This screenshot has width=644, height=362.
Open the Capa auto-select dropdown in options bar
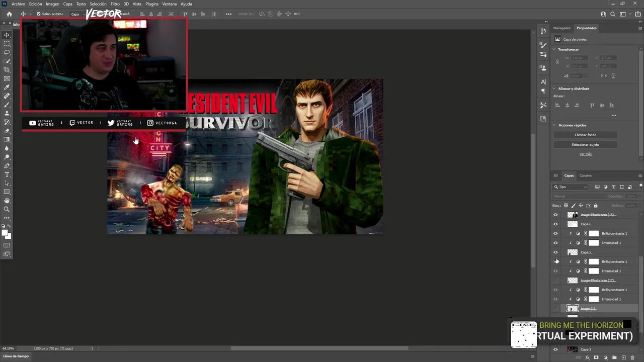76,14
